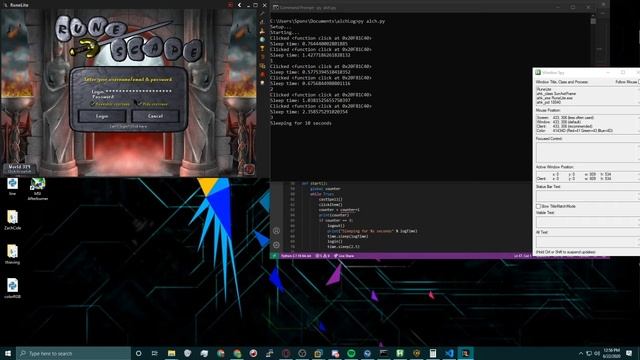Switch to Command Prompt taskbar icon
Viewport: 640px width, 360px height.
[384, 353]
